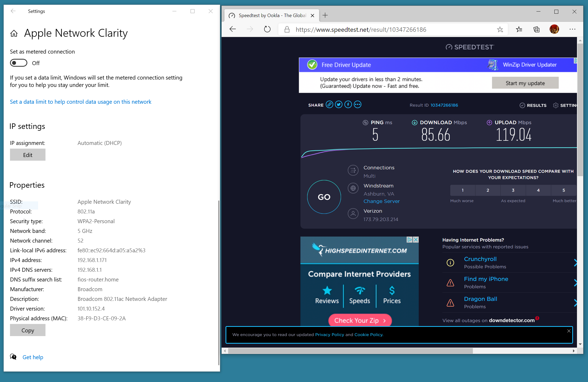Open more sharing options icon
The height and width of the screenshot is (382, 588).
click(x=357, y=104)
